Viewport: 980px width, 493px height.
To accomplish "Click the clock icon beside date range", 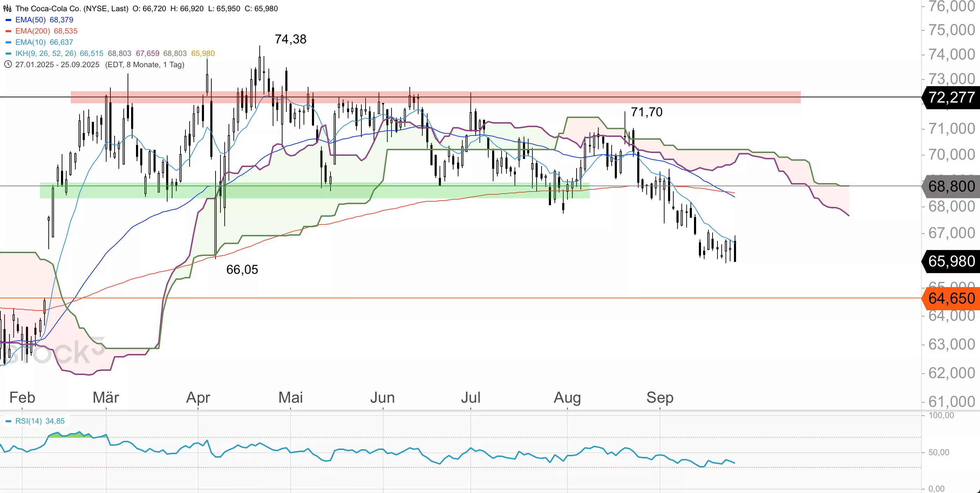I will 7,64.
